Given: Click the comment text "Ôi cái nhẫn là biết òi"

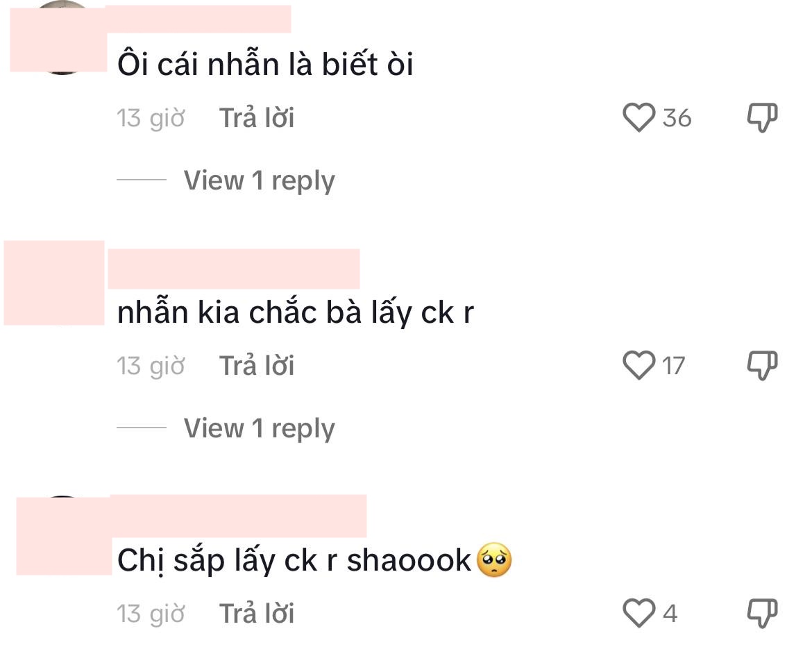Looking at the screenshot, I should click(265, 65).
